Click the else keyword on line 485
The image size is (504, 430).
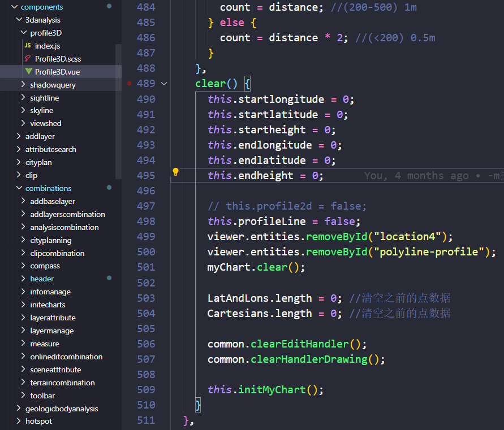232,23
